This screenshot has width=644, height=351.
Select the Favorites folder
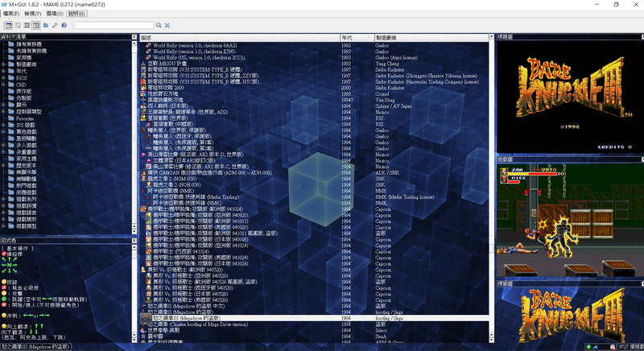22,118
